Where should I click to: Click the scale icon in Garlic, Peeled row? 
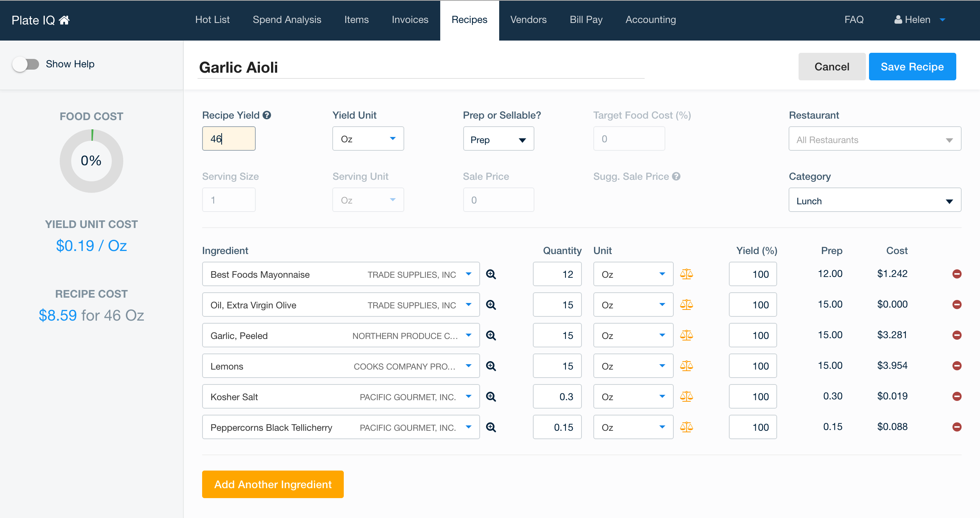tap(686, 336)
